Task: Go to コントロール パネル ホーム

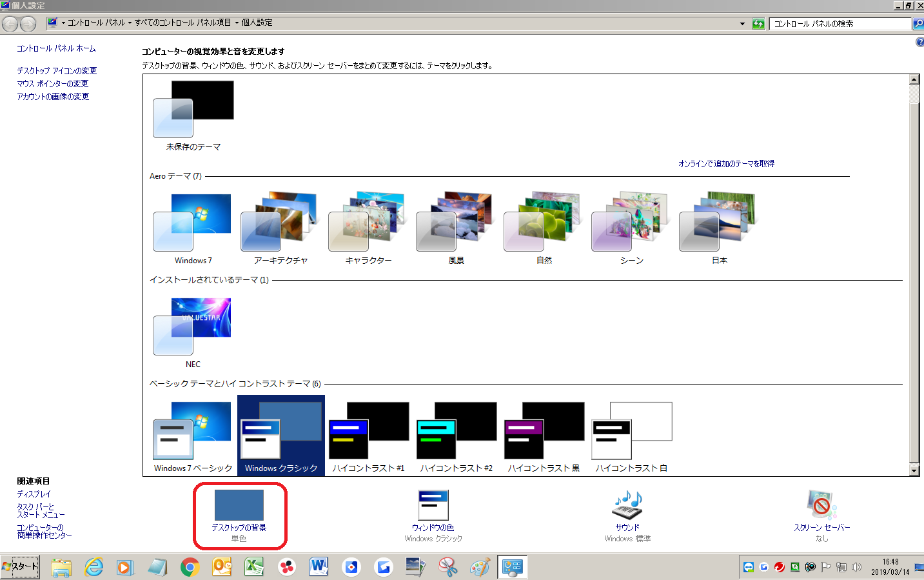Action: click(x=56, y=48)
